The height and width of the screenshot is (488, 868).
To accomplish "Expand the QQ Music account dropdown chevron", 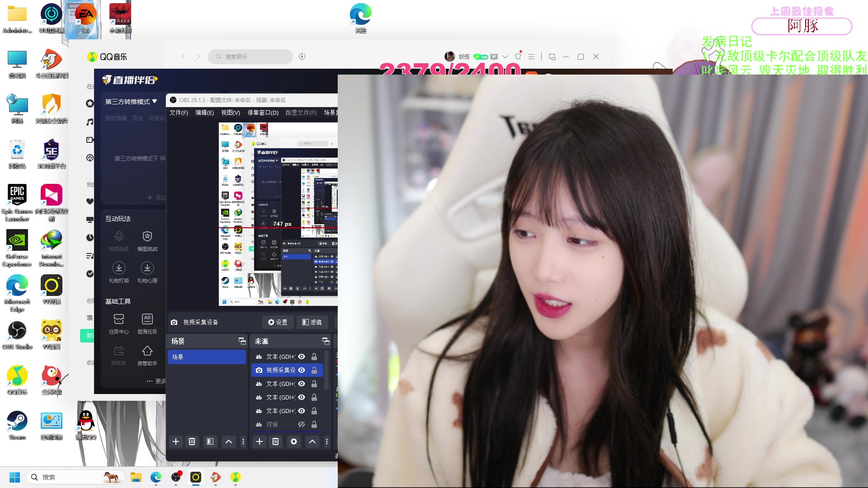I will pyautogui.click(x=505, y=56).
